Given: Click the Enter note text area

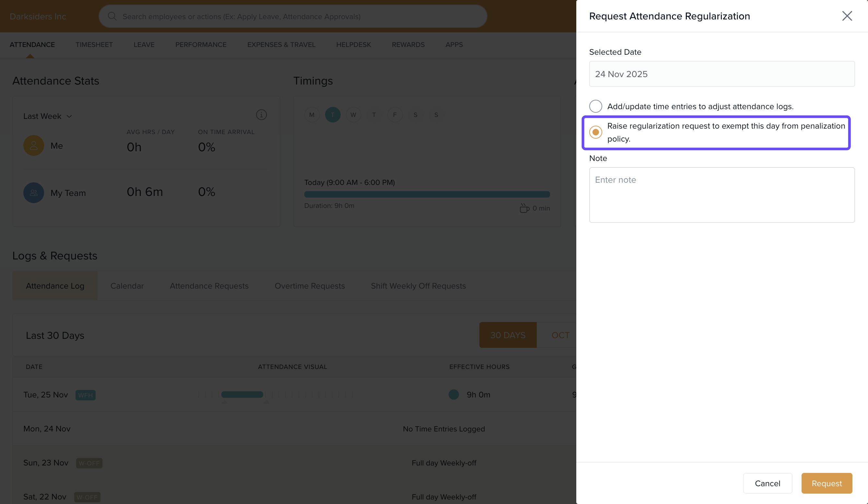Looking at the screenshot, I should click(x=721, y=195).
